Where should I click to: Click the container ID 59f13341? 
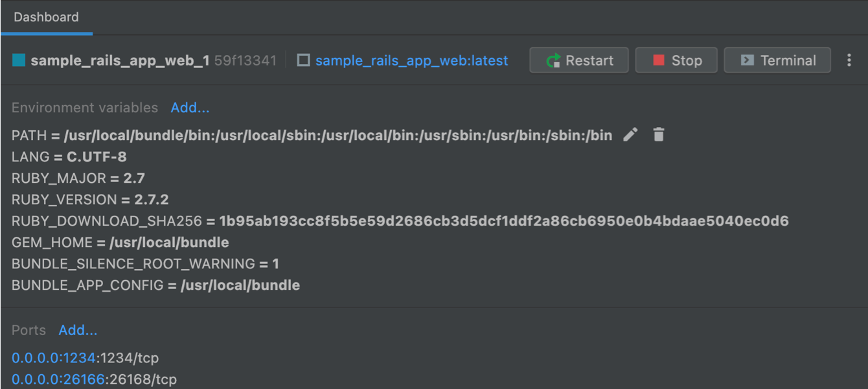pyautogui.click(x=246, y=60)
